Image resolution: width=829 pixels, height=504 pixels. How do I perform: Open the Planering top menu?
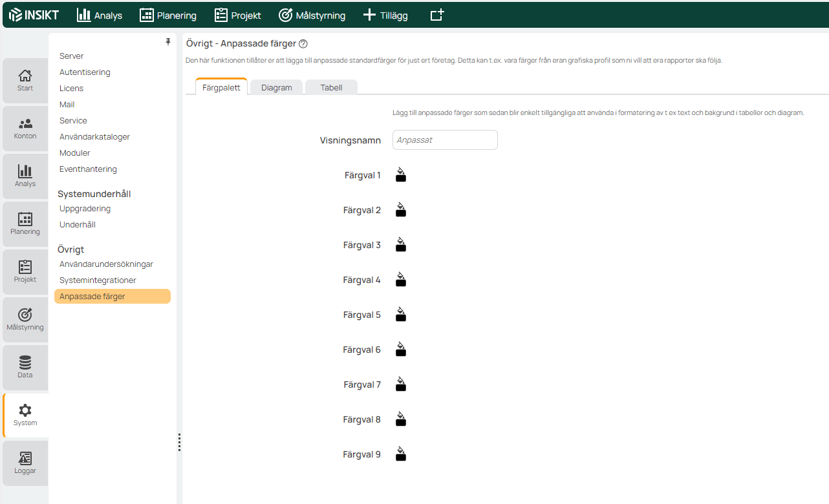(x=168, y=15)
